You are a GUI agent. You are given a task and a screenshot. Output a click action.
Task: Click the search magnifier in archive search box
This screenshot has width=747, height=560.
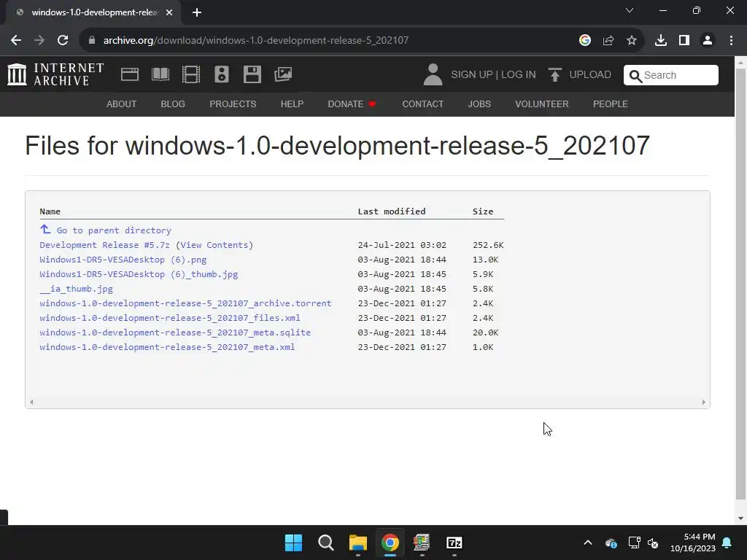coord(635,76)
